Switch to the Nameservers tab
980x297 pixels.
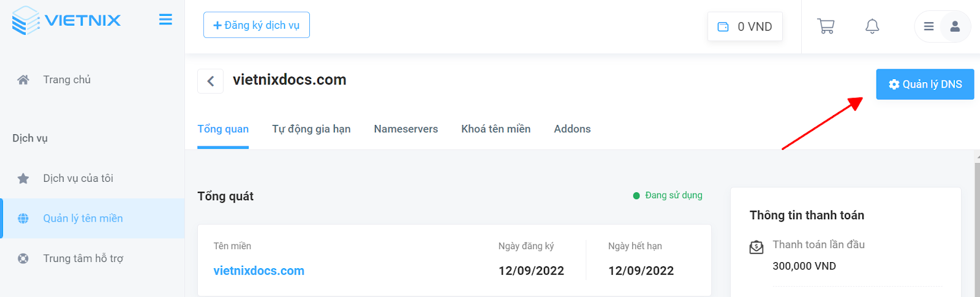point(405,129)
